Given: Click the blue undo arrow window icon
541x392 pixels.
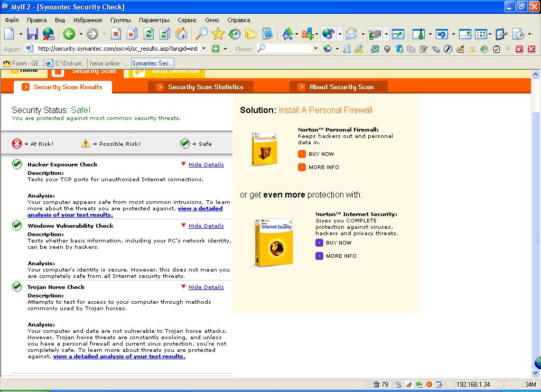Looking at the screenshot, I should [442, 34].
